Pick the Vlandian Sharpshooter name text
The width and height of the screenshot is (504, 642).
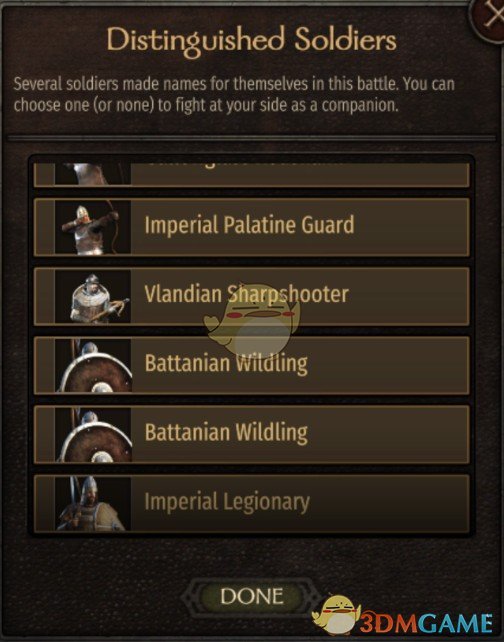[x=246, y=294]
